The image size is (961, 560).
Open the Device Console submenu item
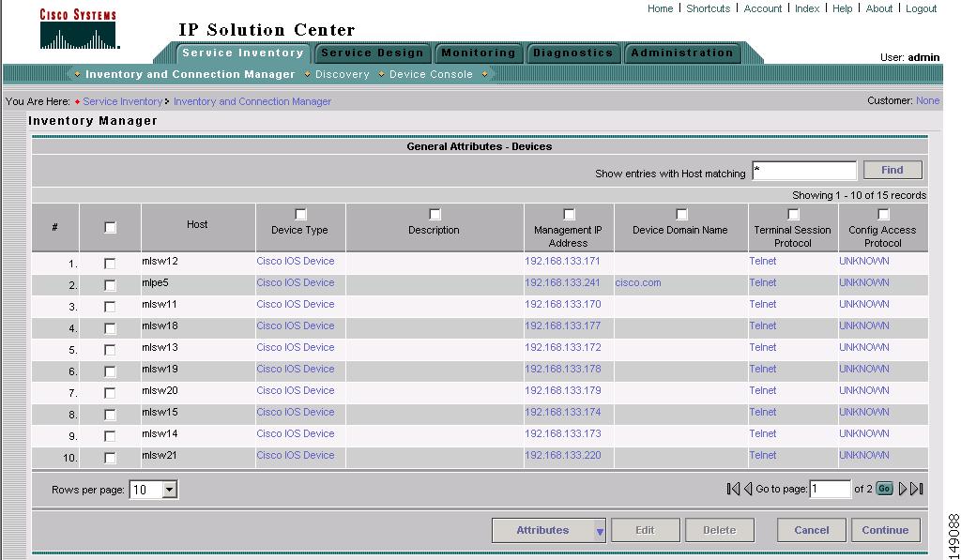[x=431, y=74]
